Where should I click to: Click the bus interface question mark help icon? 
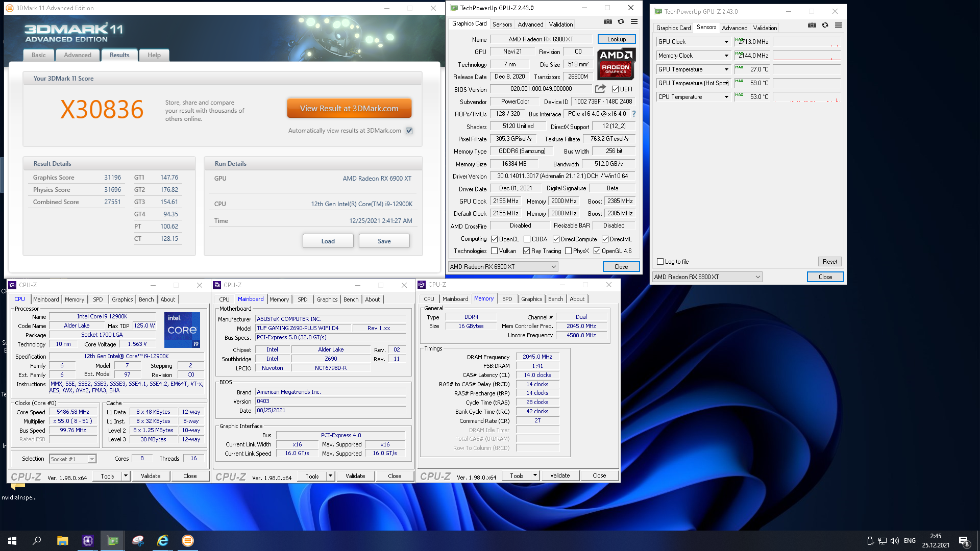tap(634, 114)
